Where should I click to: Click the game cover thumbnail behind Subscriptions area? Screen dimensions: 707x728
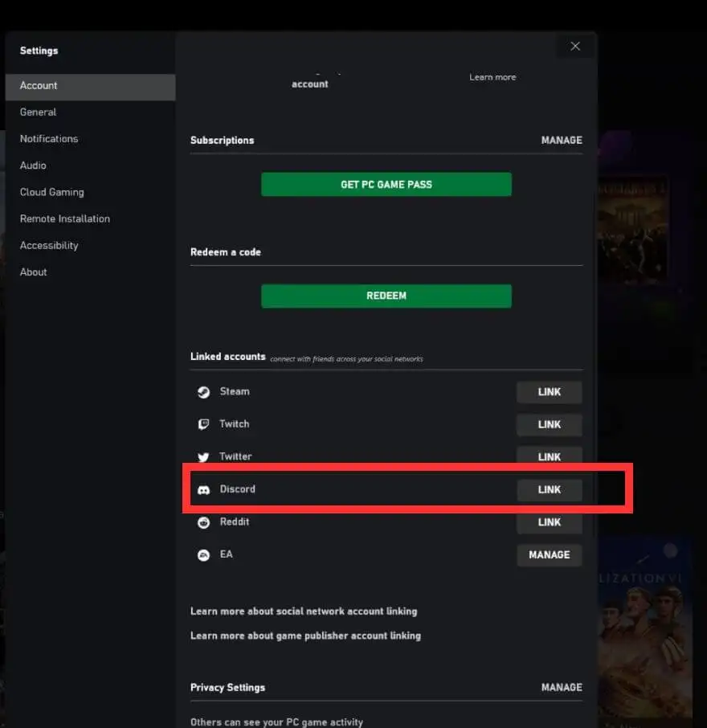pyautogui.click(x=632, y=227)
